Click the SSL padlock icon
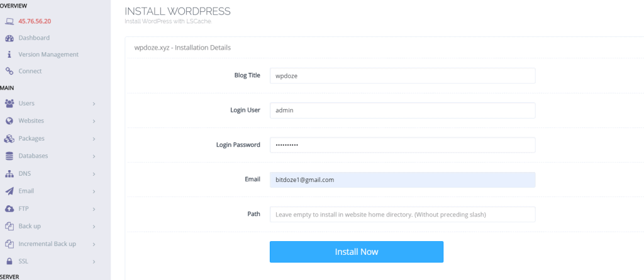Viewport: 644px width, 280px height. click(x=9, y=262)
